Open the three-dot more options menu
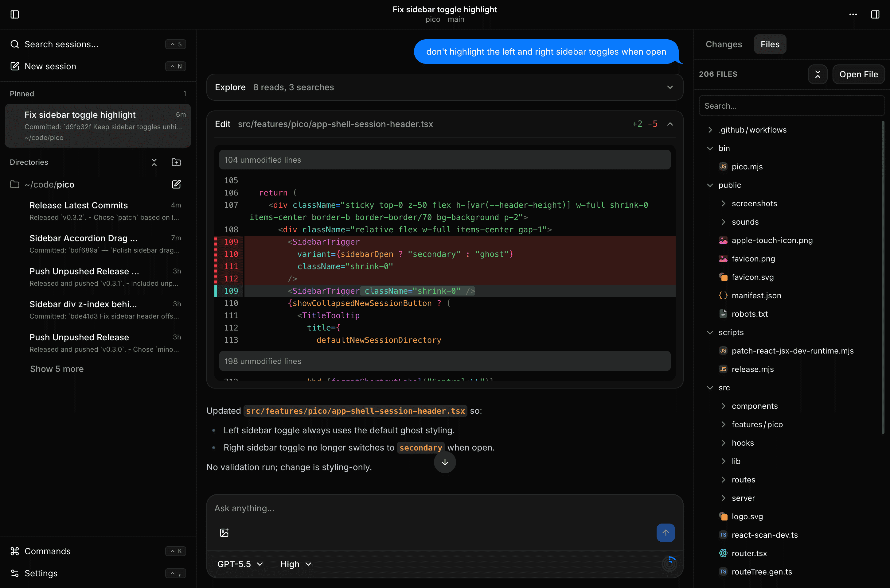The height and width of the screenshot is (588, 890). click(x=853, y=14)
